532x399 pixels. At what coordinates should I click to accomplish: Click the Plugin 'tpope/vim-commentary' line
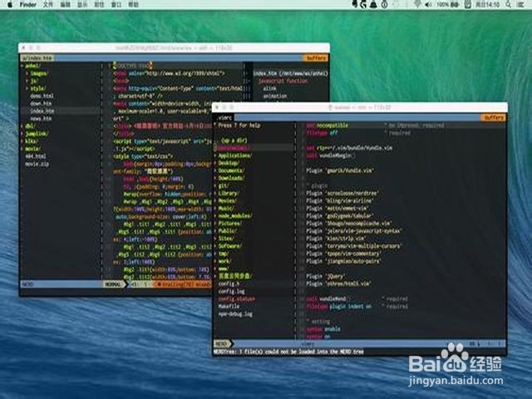pos(343,254)
